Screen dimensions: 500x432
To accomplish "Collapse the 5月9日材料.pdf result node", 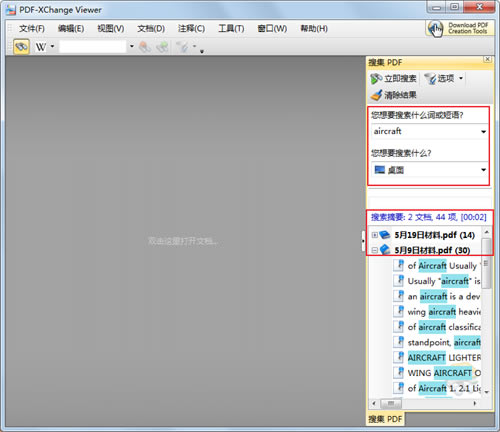I will click(x=375, y=250).
